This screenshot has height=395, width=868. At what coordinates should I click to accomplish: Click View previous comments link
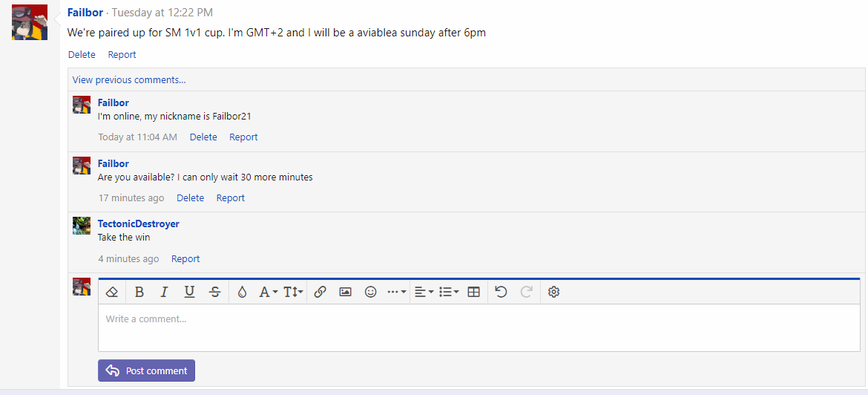(x=129, y=79)
